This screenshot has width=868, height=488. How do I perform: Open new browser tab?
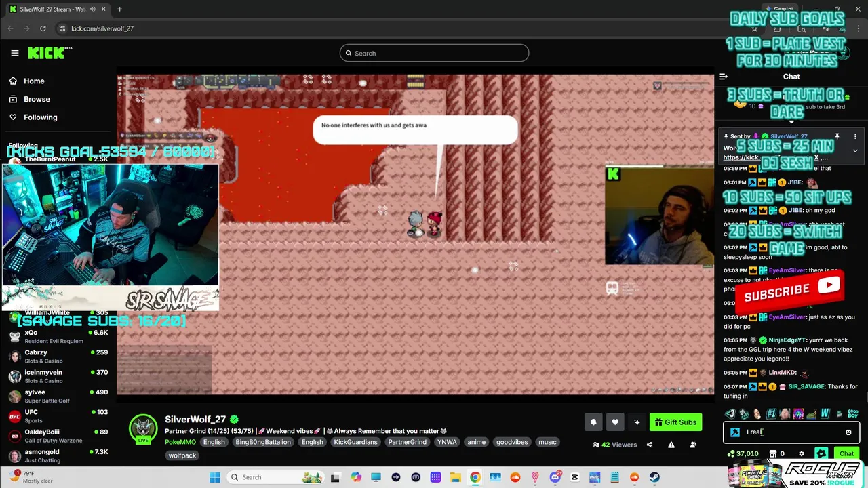(x=119, y=9)
